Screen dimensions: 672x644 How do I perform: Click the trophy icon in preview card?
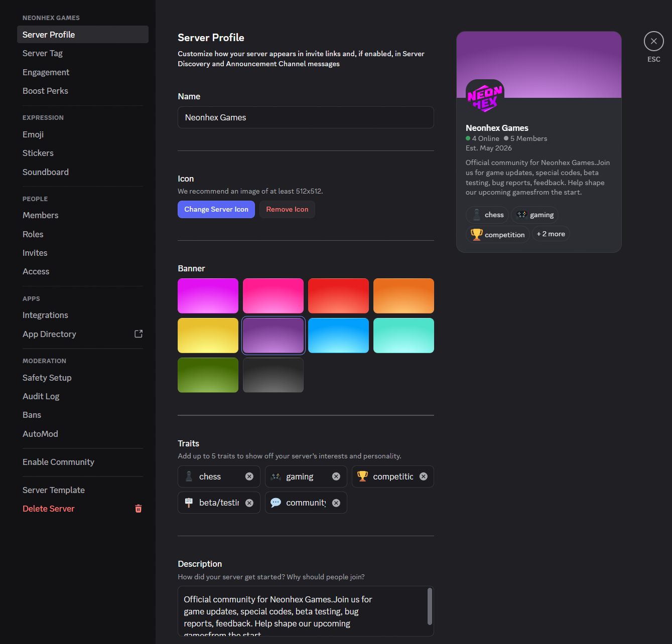pos(476,234)
